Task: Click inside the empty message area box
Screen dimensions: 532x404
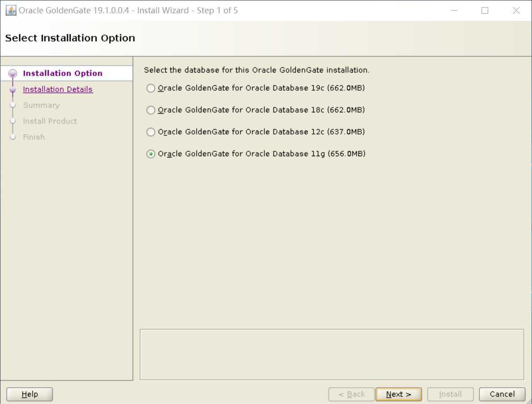Action: tap(332, 354)
